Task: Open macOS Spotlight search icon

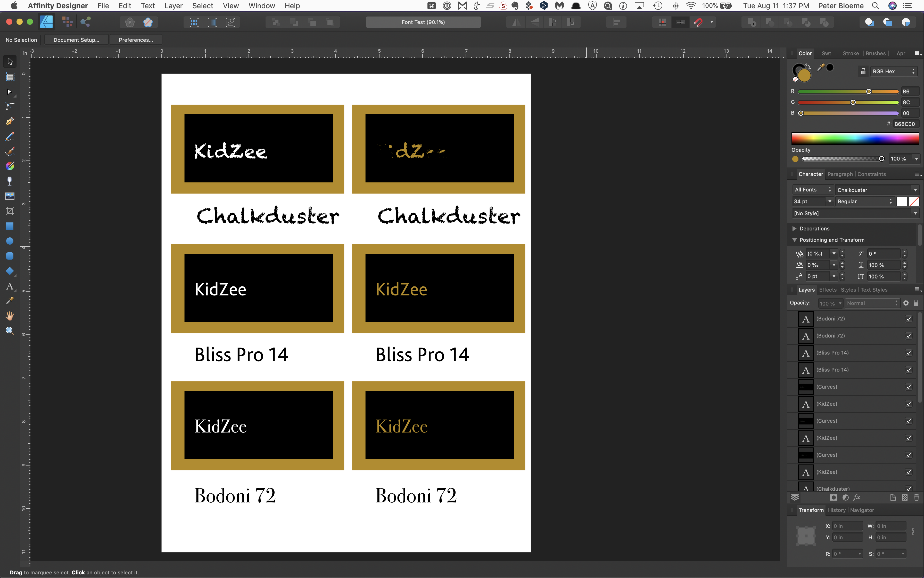Action: click(x=875, y=6)
